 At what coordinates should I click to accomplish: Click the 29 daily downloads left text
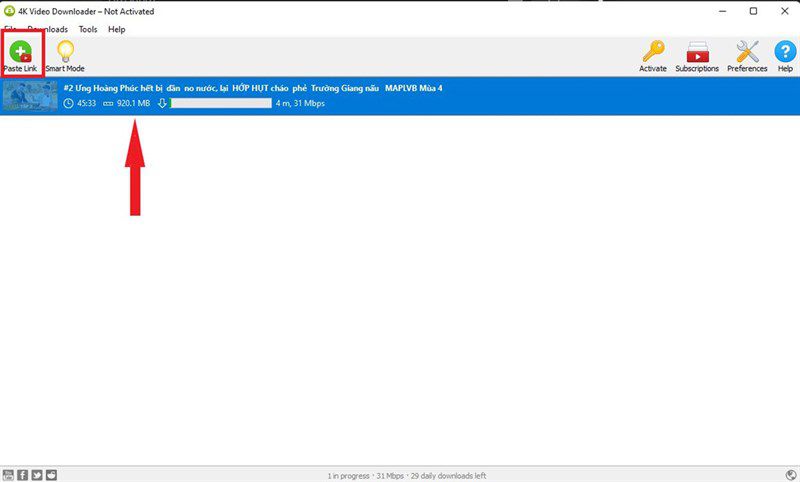tap(448, 476)
